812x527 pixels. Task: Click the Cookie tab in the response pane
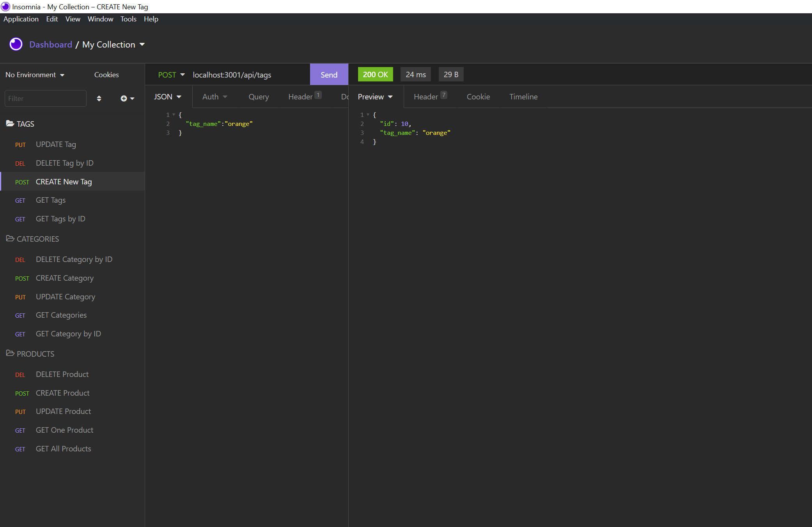point(478,97)
